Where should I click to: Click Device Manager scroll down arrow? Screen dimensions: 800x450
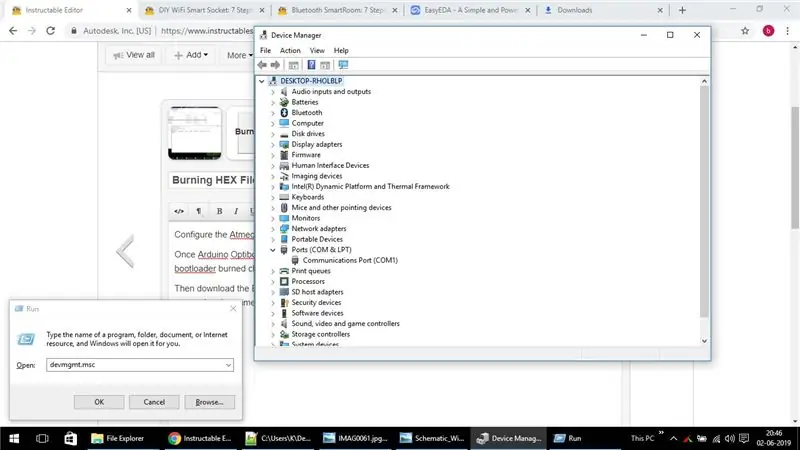704,341
